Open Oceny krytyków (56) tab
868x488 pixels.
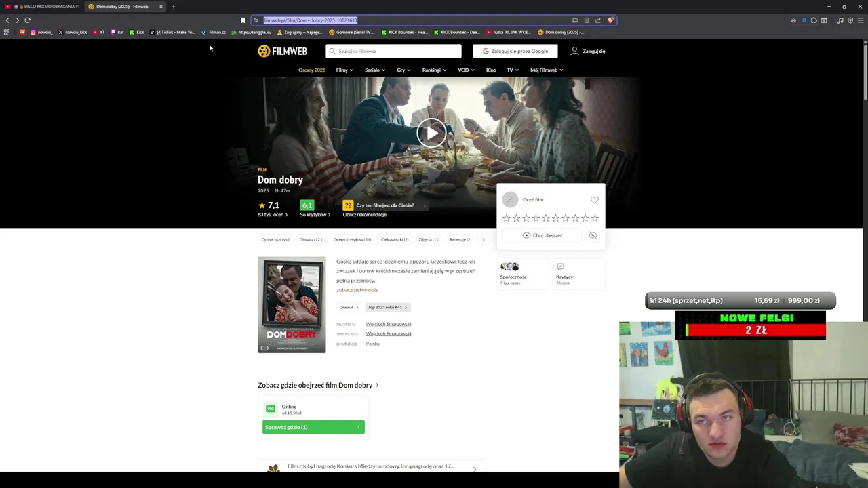353,239
